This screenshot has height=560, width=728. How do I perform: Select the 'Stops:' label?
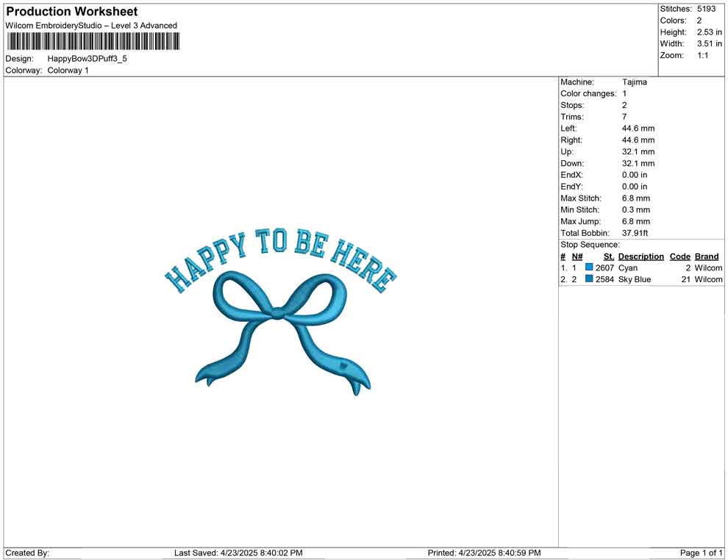pyautogui.click(x=572, y=105)
